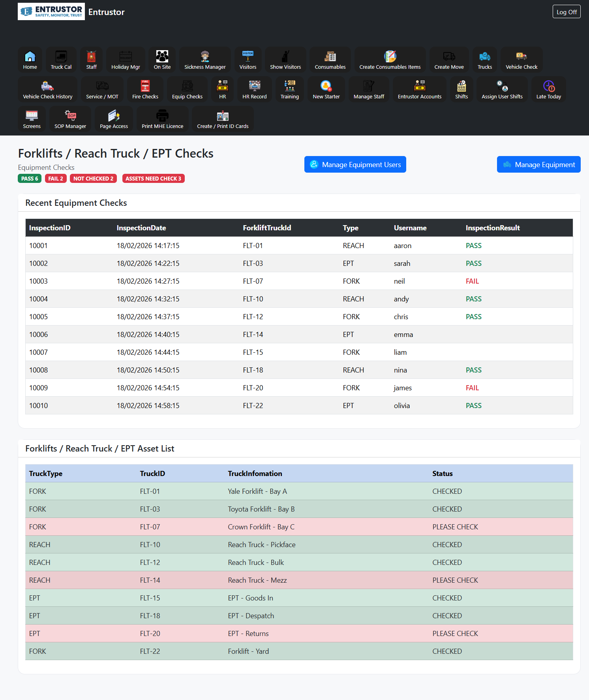Click username emma in checks table
This screenshot has width=589, height=700.
pos(403,335)
